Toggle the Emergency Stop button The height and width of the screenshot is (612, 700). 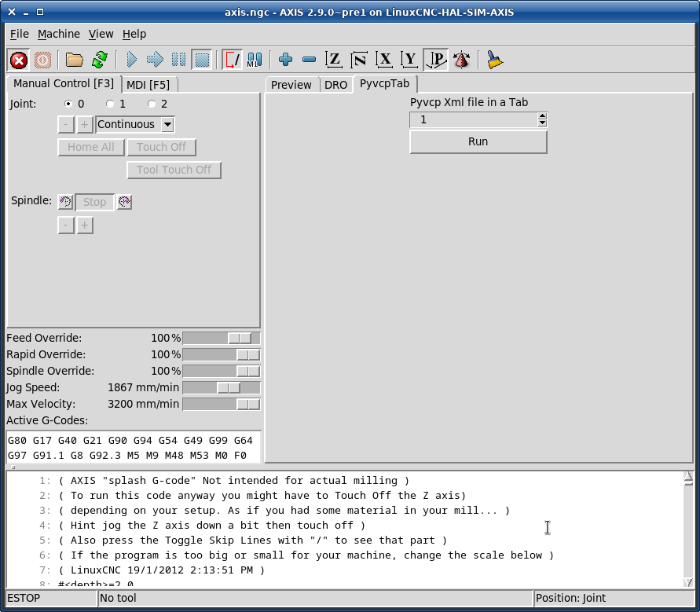19,60
